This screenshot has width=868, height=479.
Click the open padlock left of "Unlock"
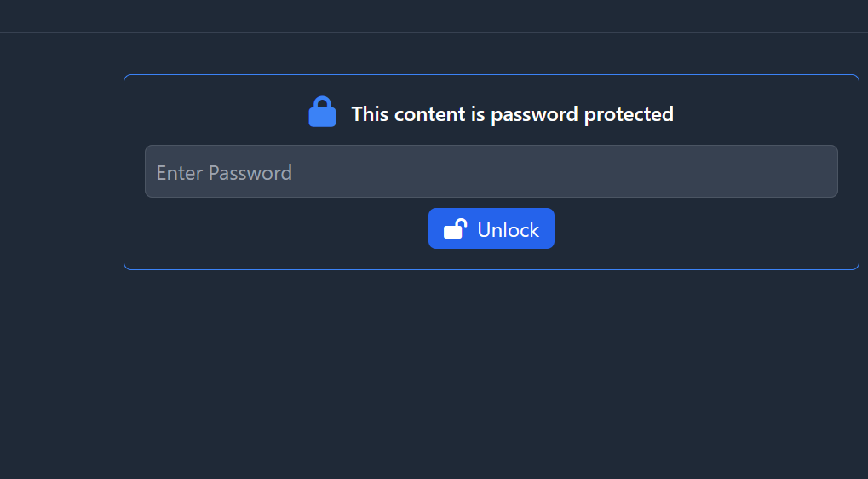(x=455, y=229)
